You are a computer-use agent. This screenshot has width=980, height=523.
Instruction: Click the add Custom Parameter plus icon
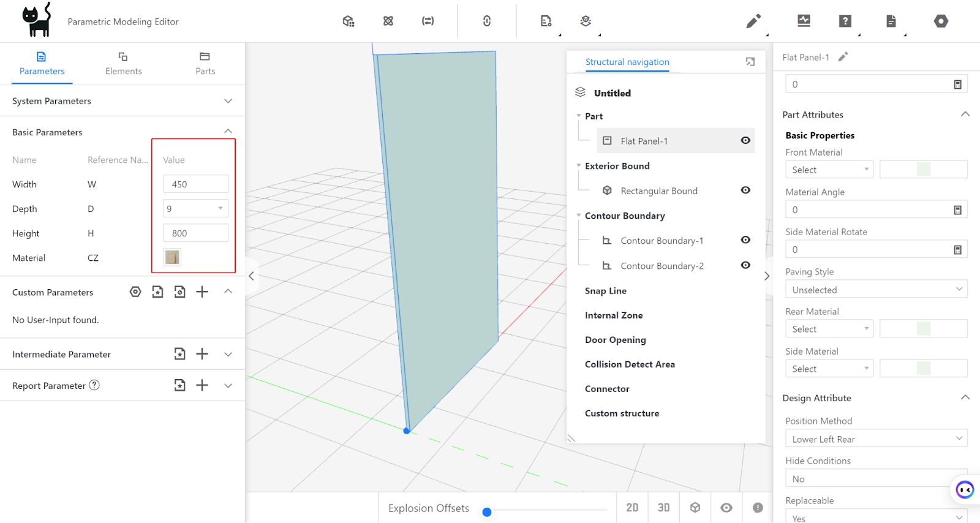pyautogui.click(x=202, y=292)
